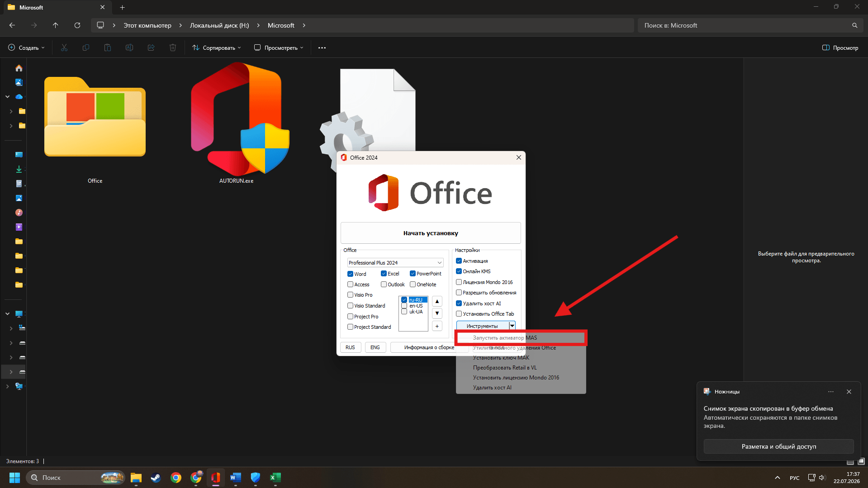
Task: Open Downloads icon in the Explorer sidebar
Action: click(x=19, y=169)
